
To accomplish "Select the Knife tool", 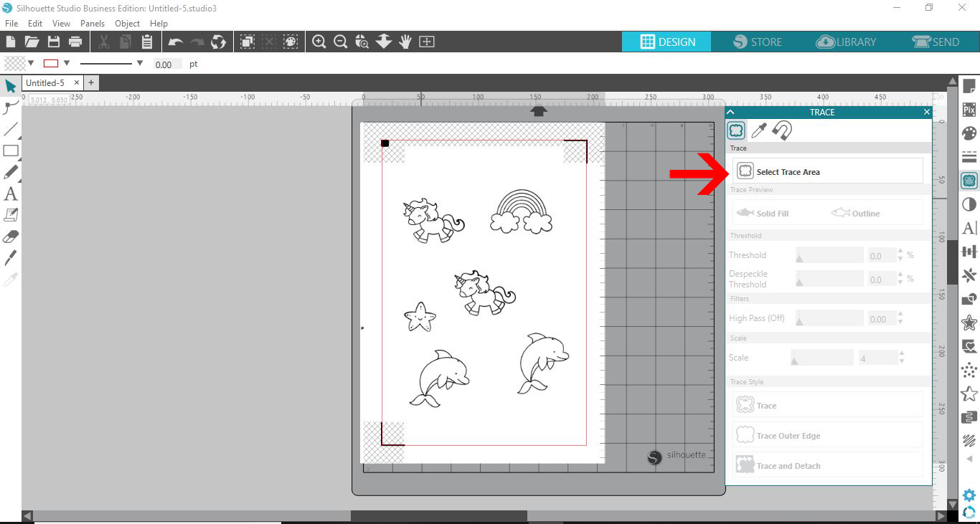I will [11, 258].
